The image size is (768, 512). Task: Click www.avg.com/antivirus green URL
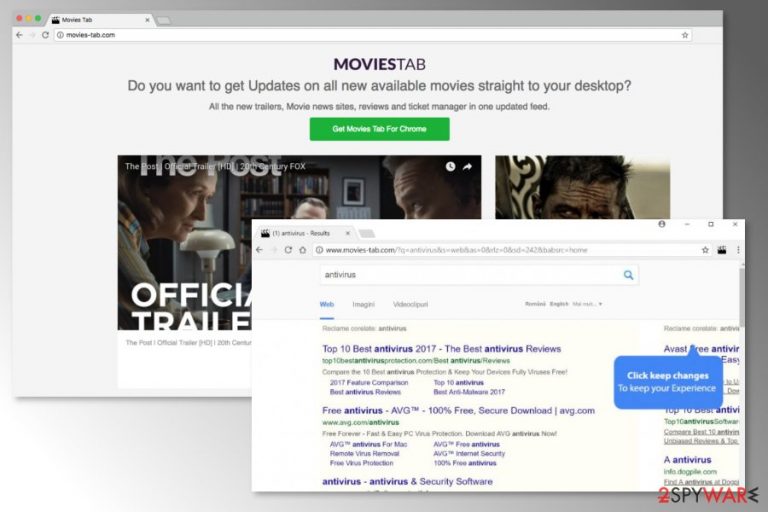(x=360, y=422)
